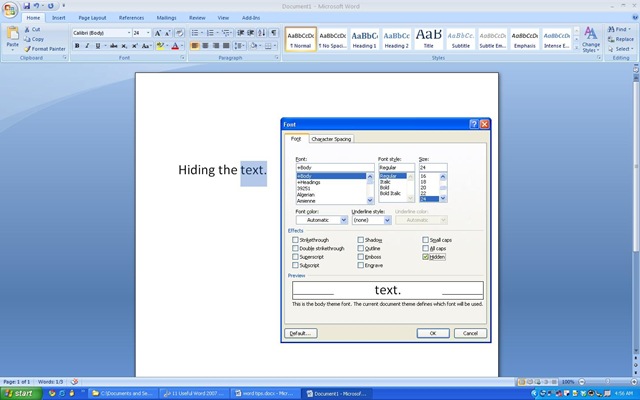Check the Strikethrough effect checkbox
This screenshot has width=640, height=400.
click(295, 240)
